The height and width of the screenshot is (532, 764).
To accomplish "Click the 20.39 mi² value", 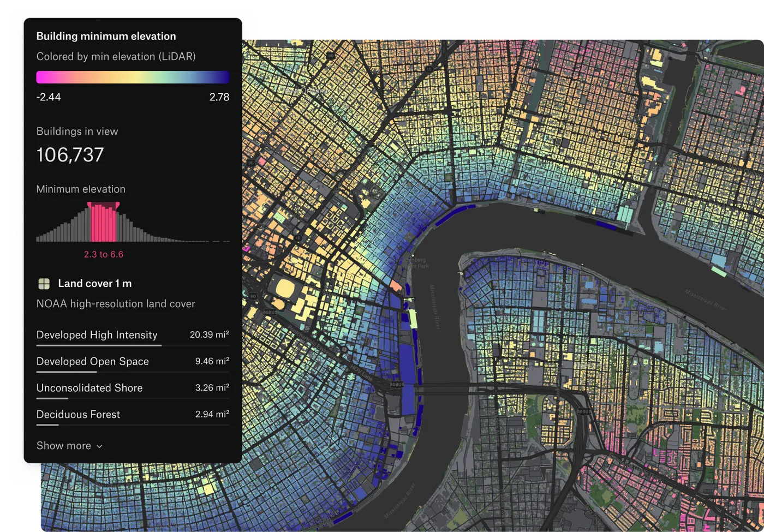I will click(x=210, y=334).
